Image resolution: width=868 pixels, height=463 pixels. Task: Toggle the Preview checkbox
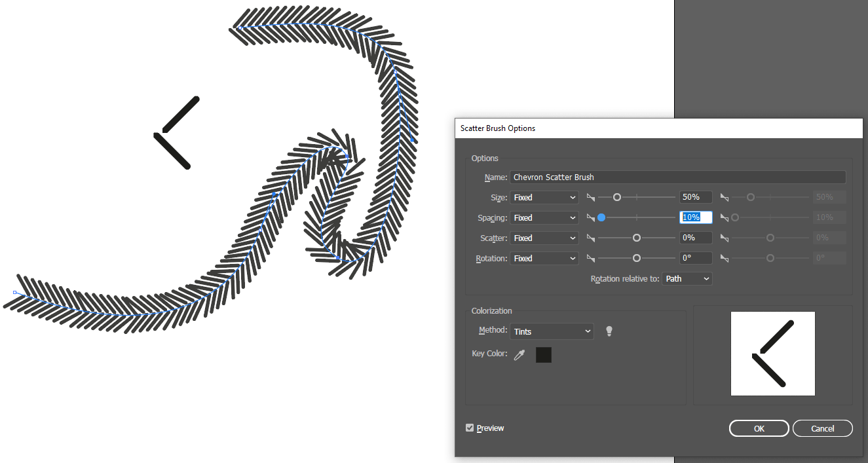coord(470,427)
